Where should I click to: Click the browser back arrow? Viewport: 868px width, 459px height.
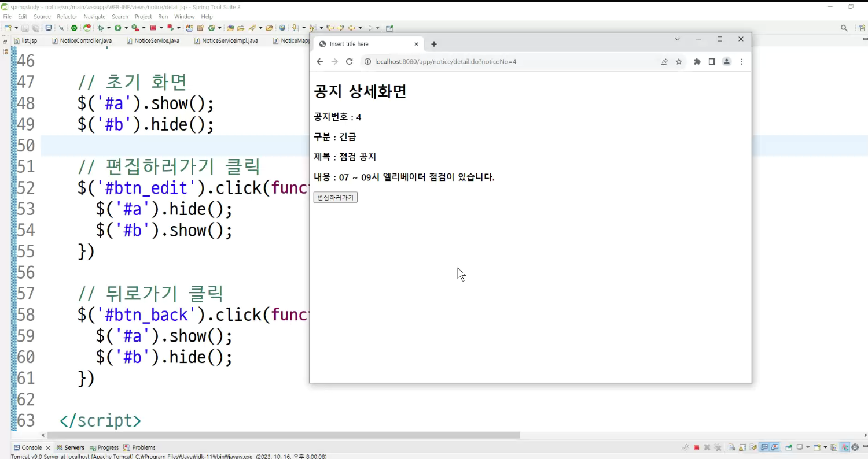click(319, 62)
